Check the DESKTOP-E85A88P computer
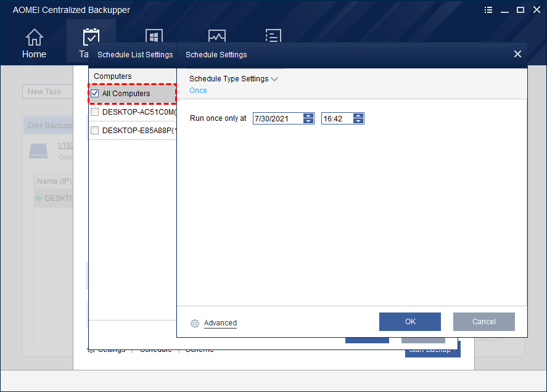 click(x=94, y=131)
